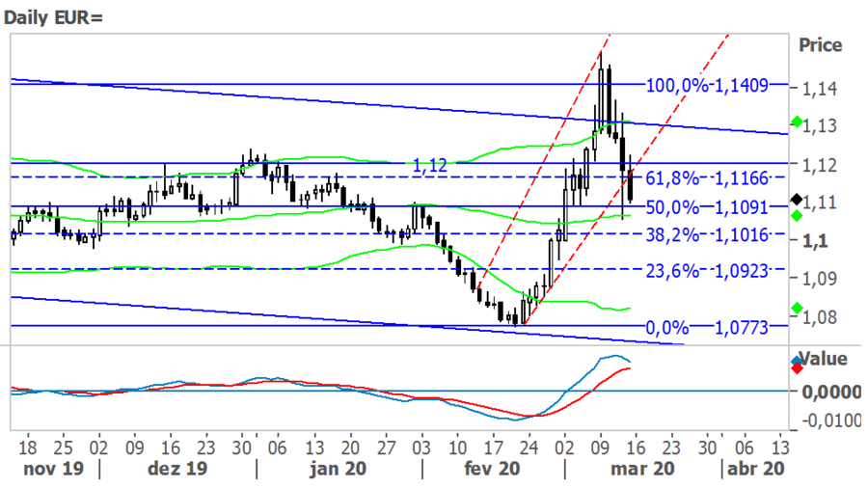Click the '23,6% 1,0923' Fibonacci label

point(708,271)
